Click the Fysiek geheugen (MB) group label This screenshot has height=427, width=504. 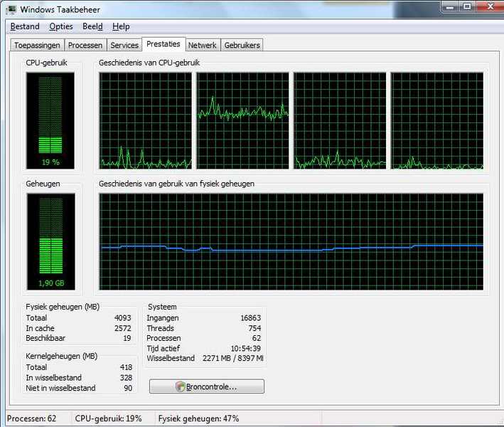(x=63, y=307)
